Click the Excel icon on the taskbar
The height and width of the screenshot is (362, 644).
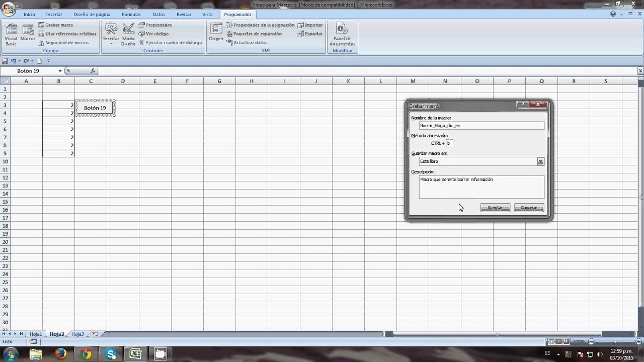click(x=135, y=354)
